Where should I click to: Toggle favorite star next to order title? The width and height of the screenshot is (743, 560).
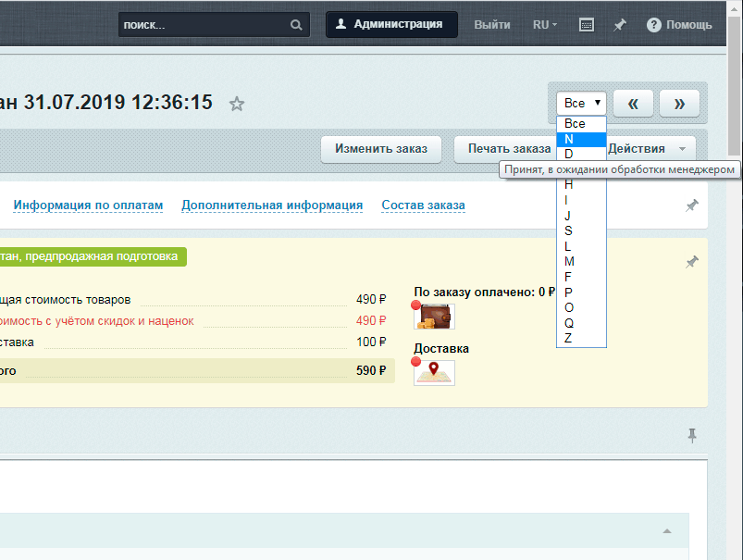click(x=237, y=104)
